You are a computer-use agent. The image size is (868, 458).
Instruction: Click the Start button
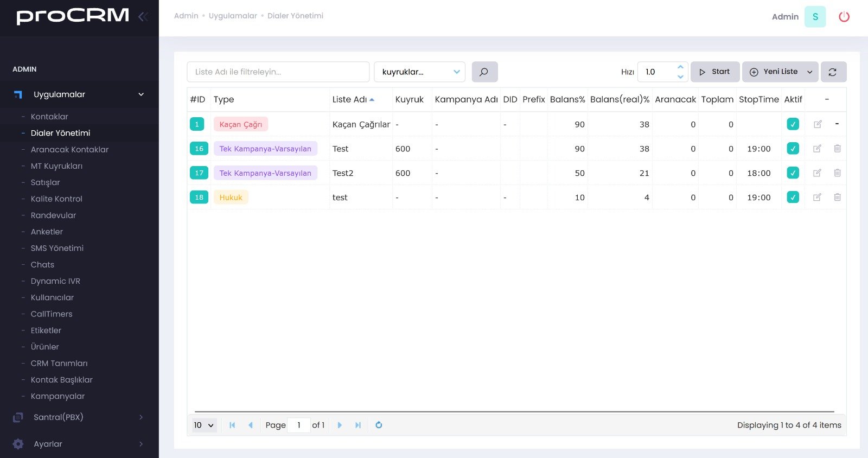pos(715,72)
